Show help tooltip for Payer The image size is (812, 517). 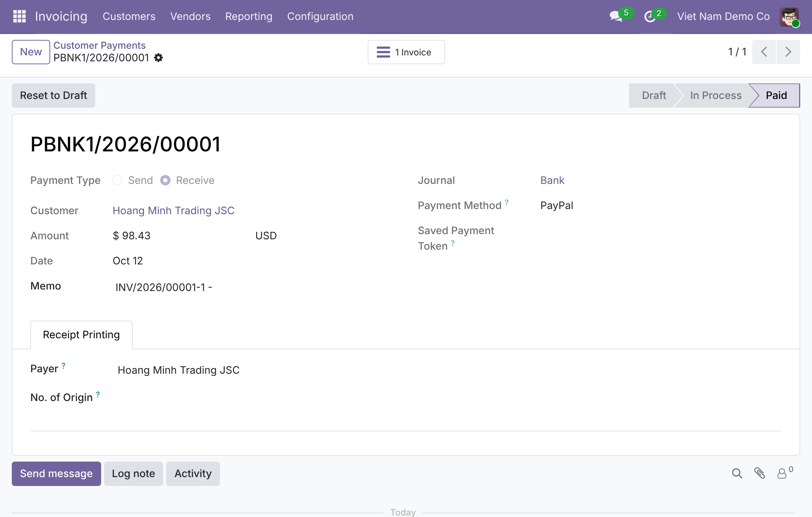click(63, 366)
